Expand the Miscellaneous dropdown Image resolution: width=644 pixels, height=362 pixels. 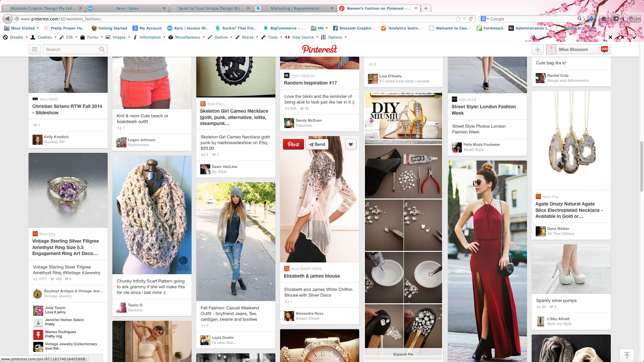[186, 37]
